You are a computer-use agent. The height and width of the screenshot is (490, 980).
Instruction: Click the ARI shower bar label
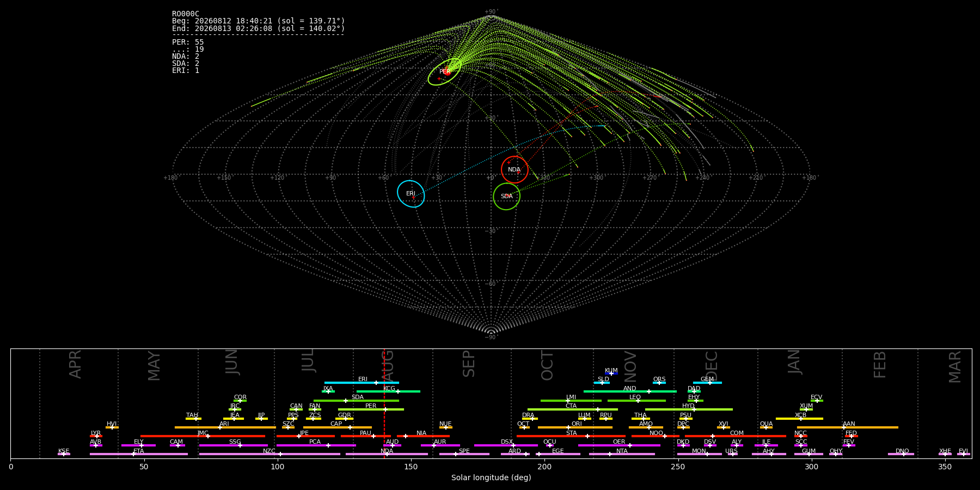(x=224, y=424)
